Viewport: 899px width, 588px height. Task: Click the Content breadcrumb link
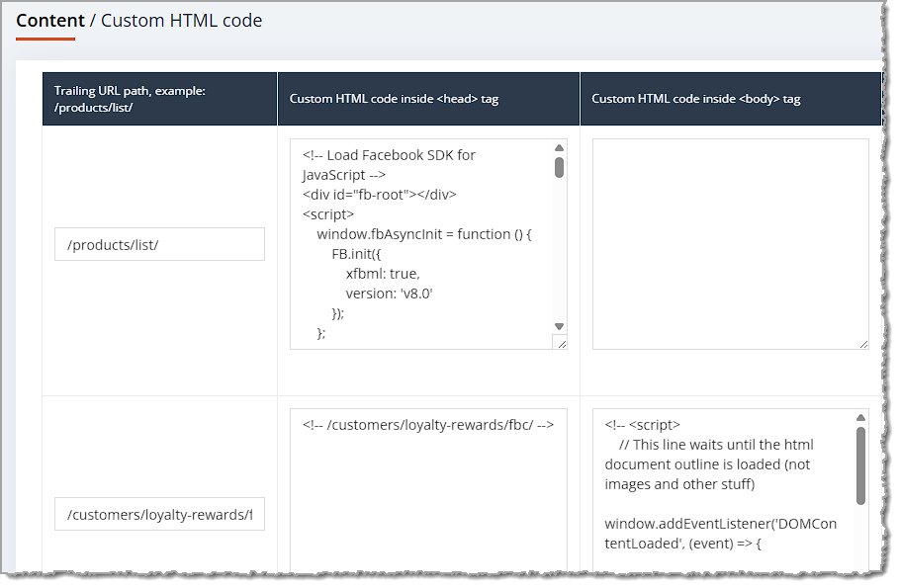tap(50, 21)
